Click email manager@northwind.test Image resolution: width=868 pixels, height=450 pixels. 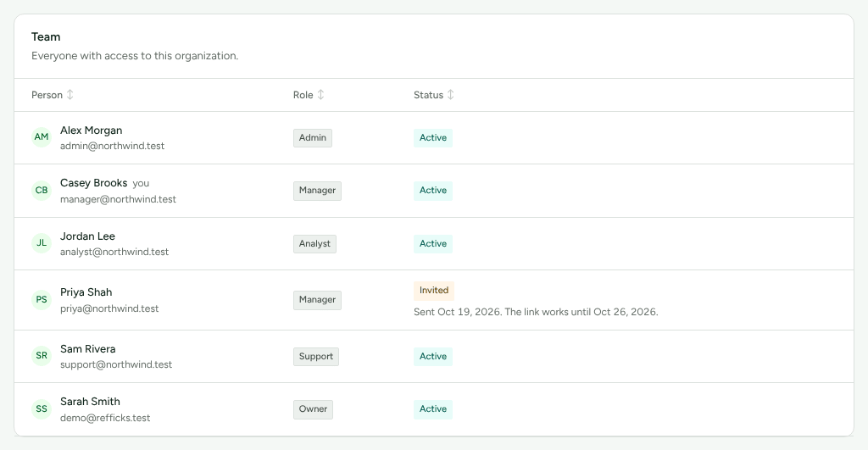coord(118,199)
